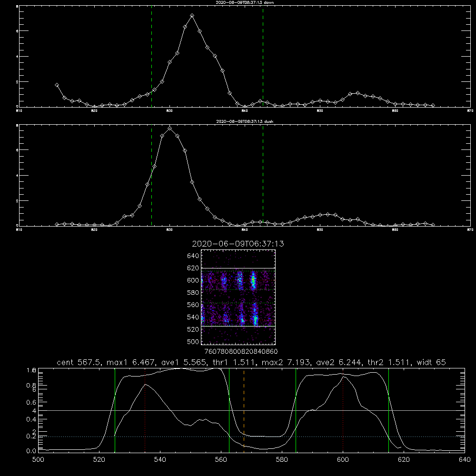This screenshot has width=476, height=476.
Task: Click the 500 label on bottom plot x-axis
Action: (38, 460)
